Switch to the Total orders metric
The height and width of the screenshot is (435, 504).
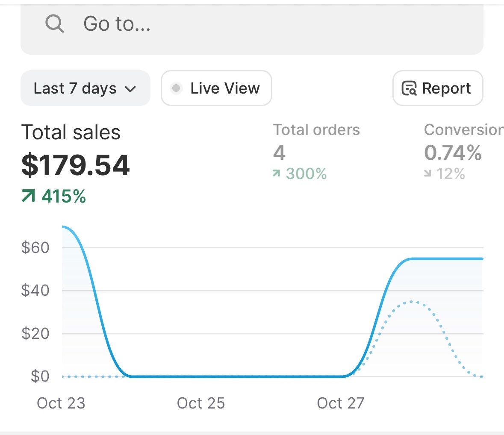pos(316,130)
